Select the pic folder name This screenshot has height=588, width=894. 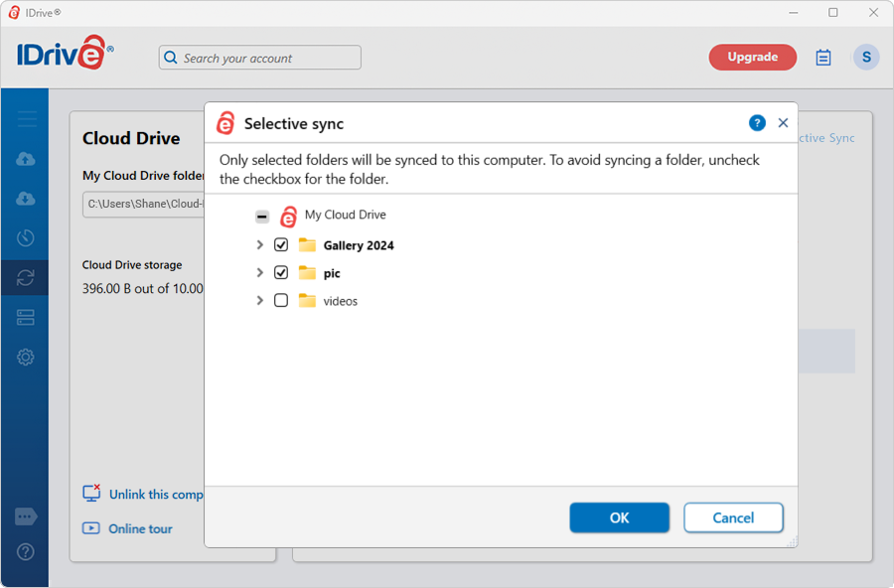tap(332, 273)
